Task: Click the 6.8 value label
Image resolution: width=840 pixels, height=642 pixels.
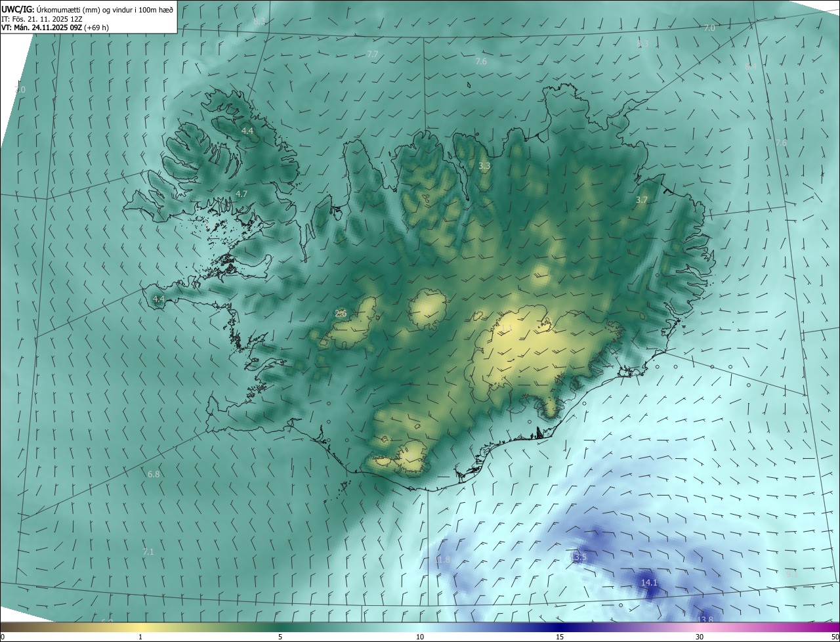Action: click(x=154, y=473)
